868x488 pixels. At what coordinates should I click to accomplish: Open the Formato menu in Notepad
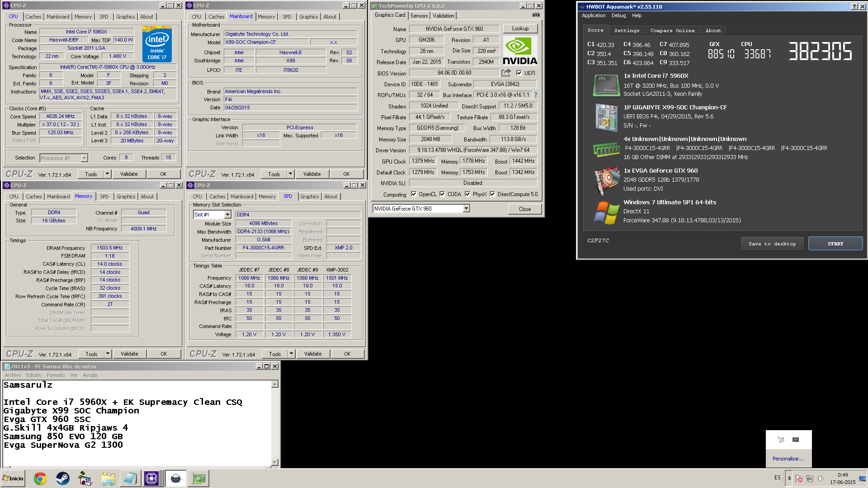click(x=56, y=375)
